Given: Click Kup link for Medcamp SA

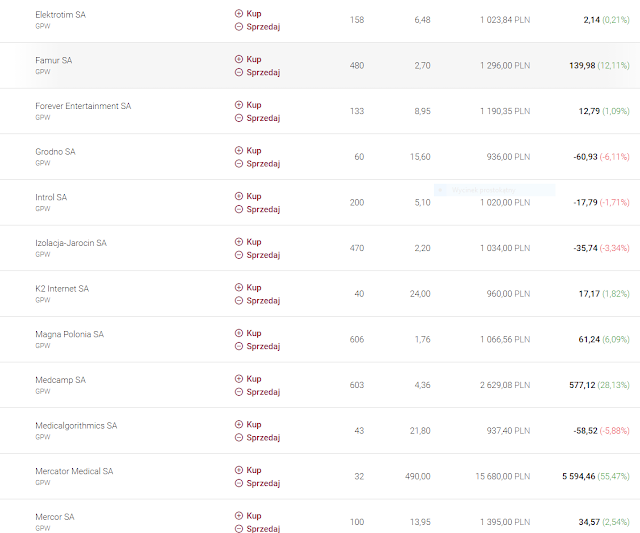Looking at the screenshot, I should pos(253,380).
